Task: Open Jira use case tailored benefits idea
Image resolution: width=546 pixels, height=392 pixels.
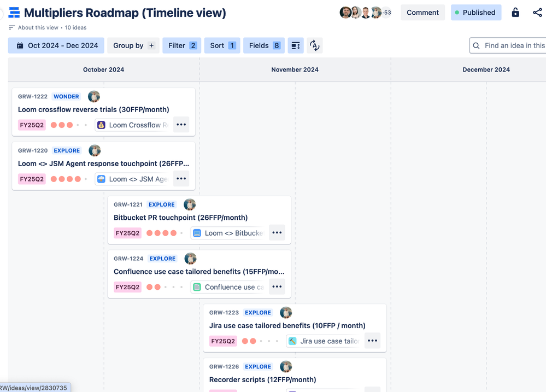Action: click(287, 325)
